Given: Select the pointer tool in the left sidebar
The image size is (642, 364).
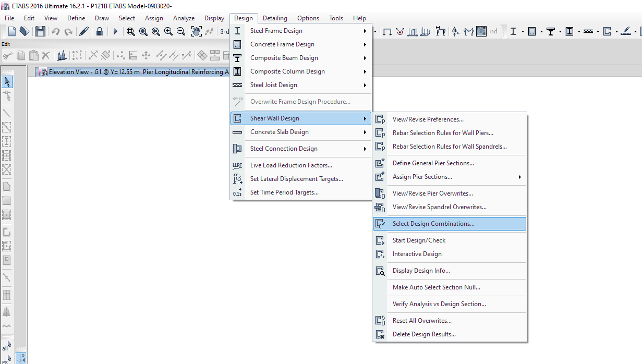Looking at the screenshot, I should (x=7, y=81).
